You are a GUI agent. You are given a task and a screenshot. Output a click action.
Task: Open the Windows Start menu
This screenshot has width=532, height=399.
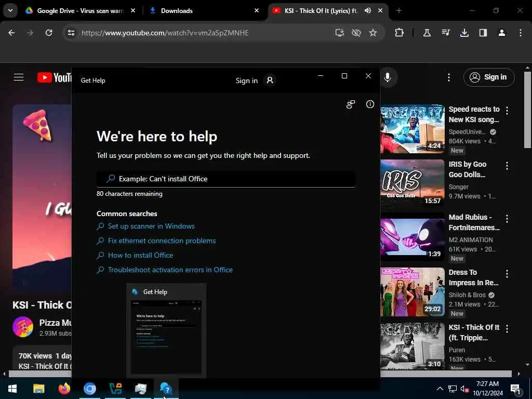pos(12,389)
